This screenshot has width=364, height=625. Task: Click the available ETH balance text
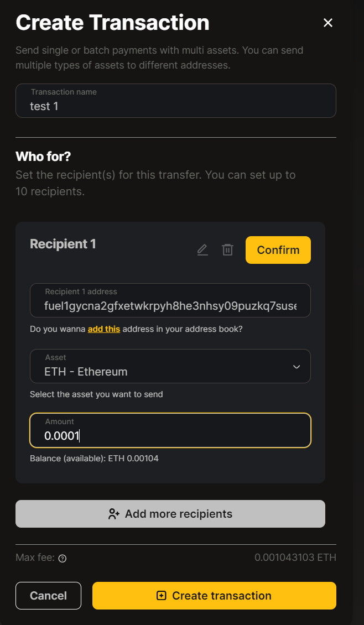(x=94, y=459)
